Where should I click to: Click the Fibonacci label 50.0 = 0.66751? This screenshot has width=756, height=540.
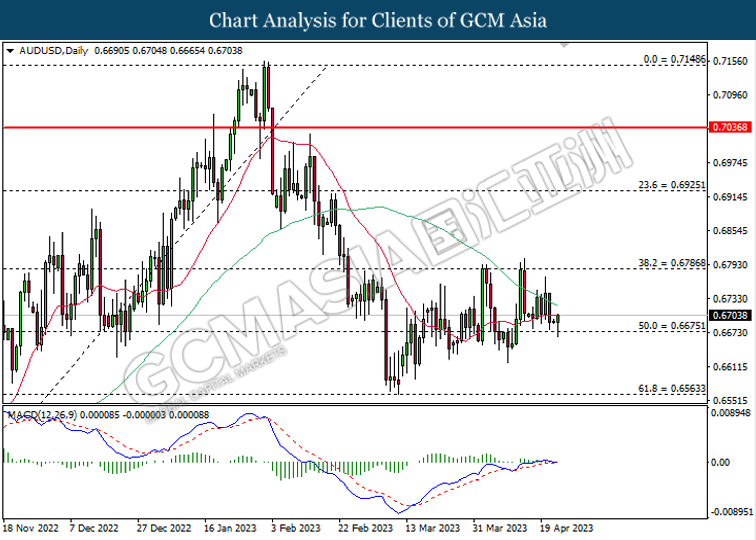coord(672,326)
